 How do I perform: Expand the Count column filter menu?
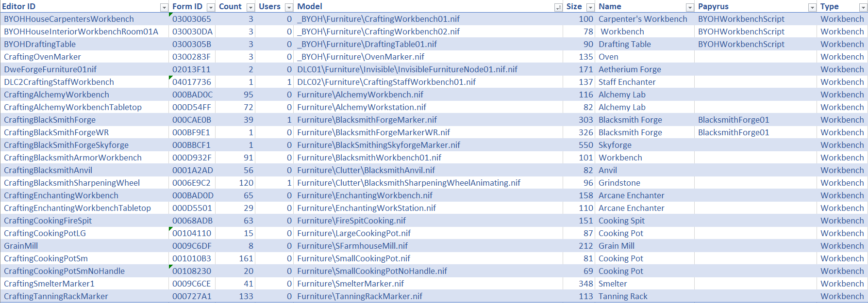click(x=250, y=7)
